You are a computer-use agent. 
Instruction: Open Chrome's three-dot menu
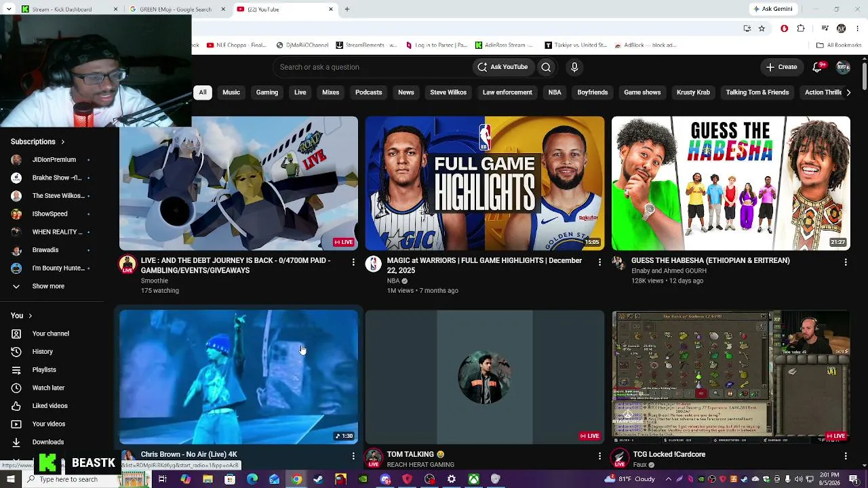point(858,28)
